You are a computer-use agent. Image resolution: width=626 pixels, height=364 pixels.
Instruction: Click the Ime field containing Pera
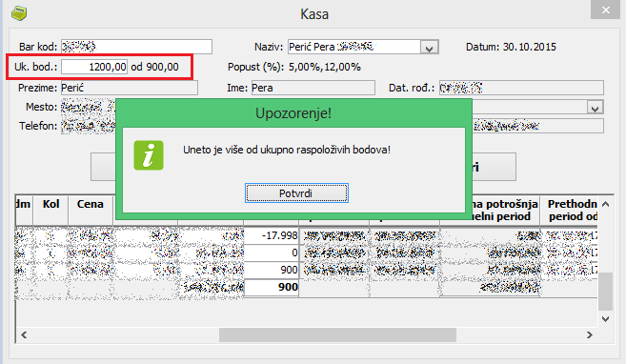pyautogui.click(x=313, y=88)
